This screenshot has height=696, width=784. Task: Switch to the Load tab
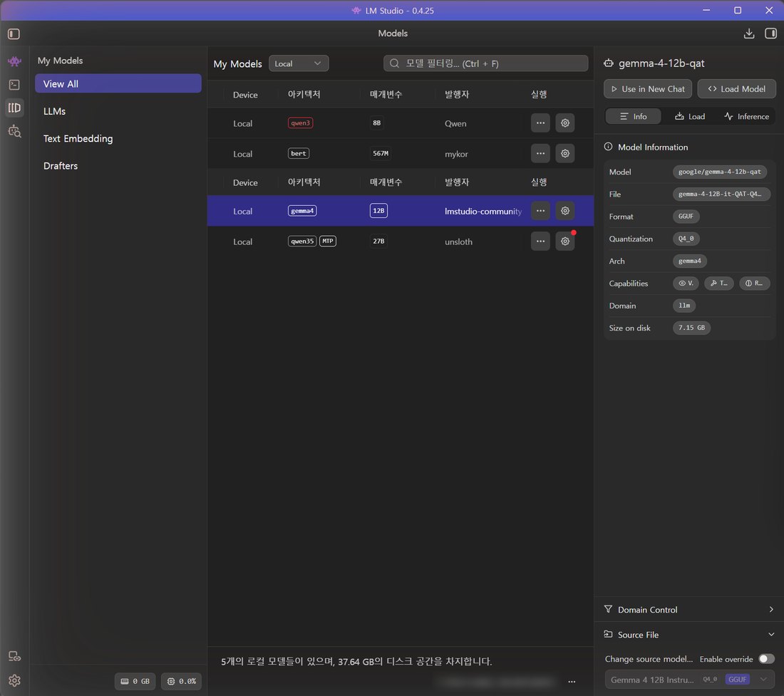pyautogui.click(x=689, y=116)
